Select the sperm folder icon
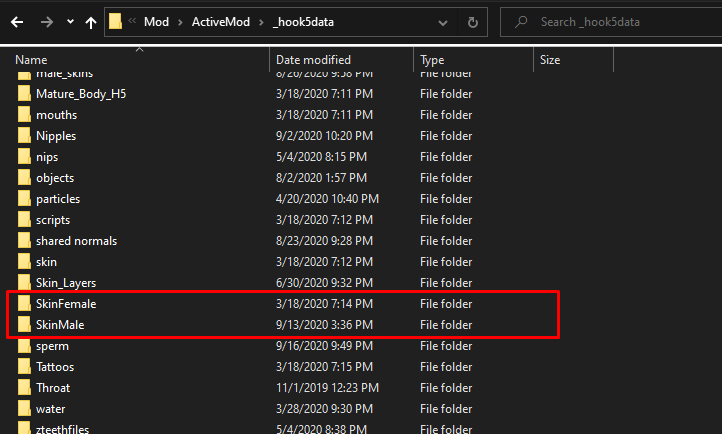 [x=24, y=346]
